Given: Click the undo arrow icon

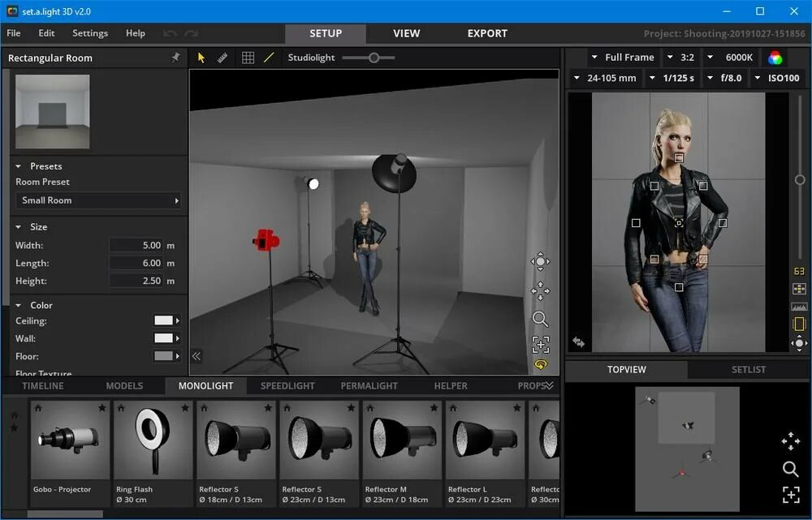Looking at the screenshot, I should [x=170, y=33].
